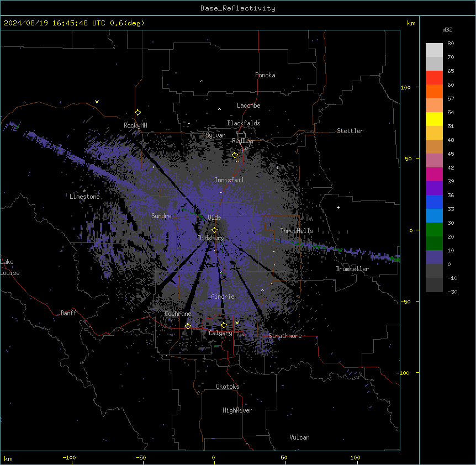Click the dBZ legend heading
Viewport: 476px width, 465px height.
[447, 30]
